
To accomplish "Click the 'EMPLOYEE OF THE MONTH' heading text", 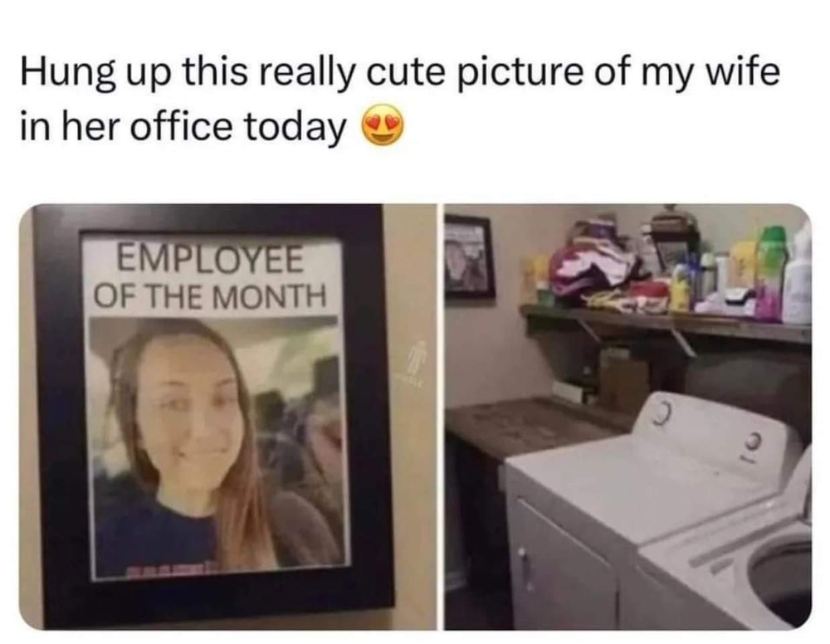I will pyautogui.click(x=210, y=276).
